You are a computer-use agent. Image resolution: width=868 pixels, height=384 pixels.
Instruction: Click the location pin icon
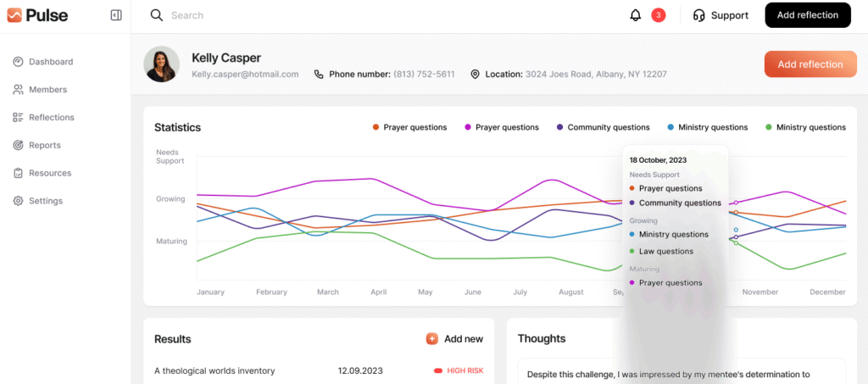point(475,75)
